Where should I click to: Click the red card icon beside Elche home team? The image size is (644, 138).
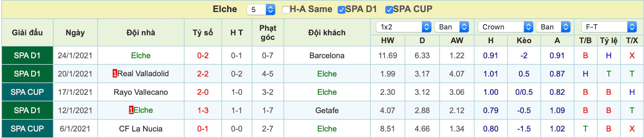coord(131,110)
